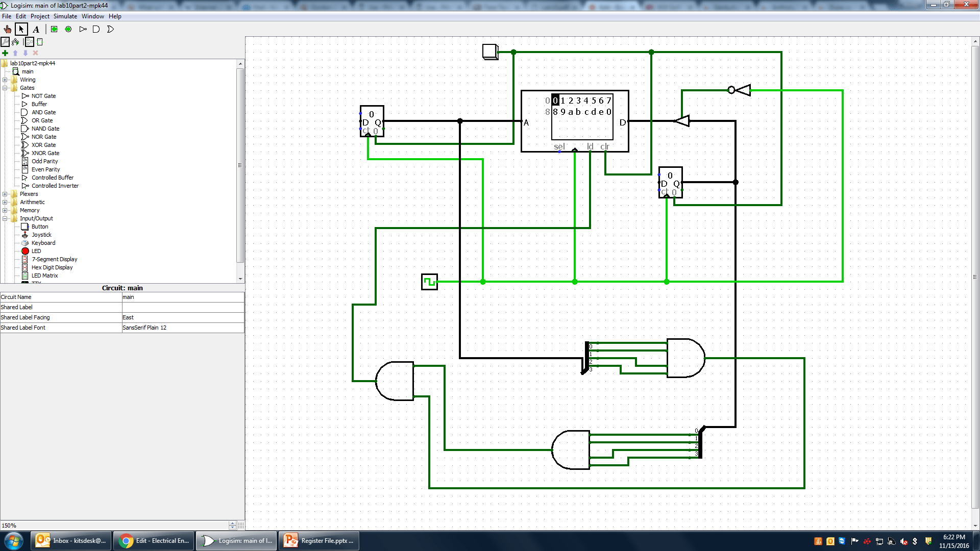Switch to PowerPoint Register File.pptx on taskbar
The width and height of the screenshot is (980, 551).
[x=318, y=540]
